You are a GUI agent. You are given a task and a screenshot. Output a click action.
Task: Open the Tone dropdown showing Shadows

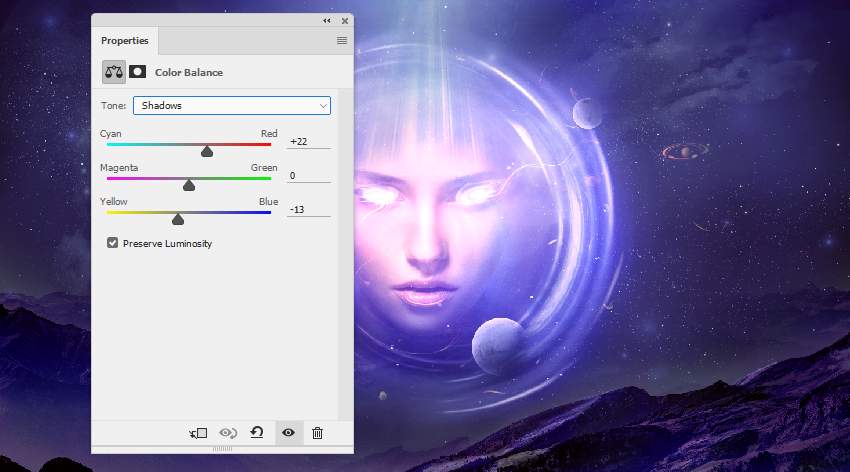232,106
